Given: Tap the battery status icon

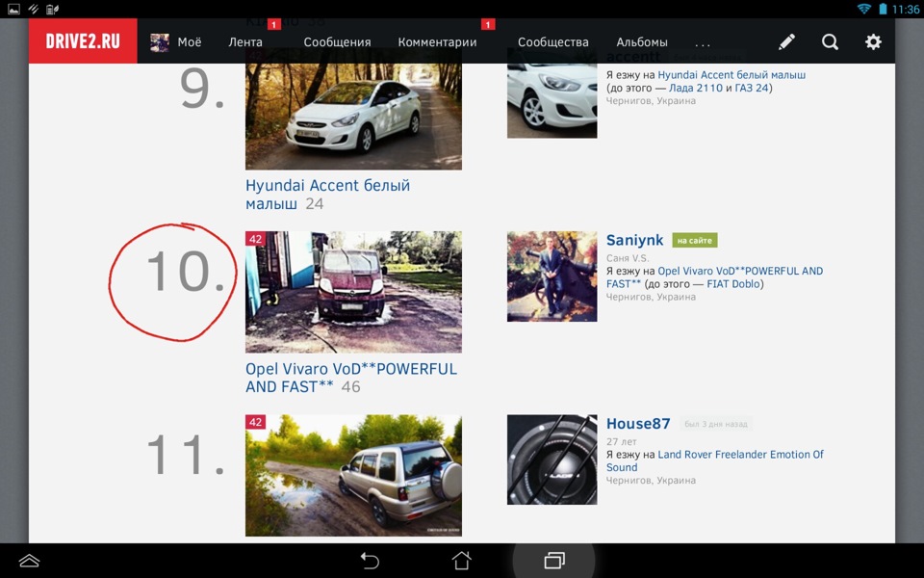Looking at the screenshot, I should [x=883, y=9].
